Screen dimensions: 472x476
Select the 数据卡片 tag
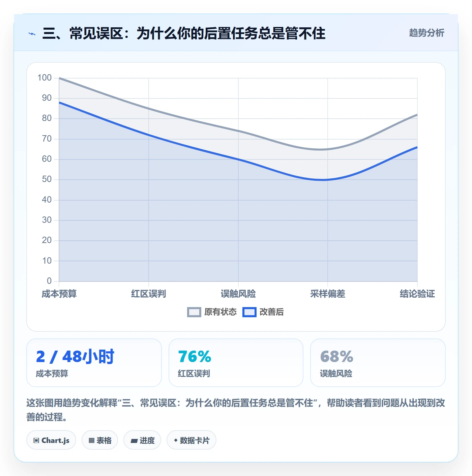pos(191,440)
